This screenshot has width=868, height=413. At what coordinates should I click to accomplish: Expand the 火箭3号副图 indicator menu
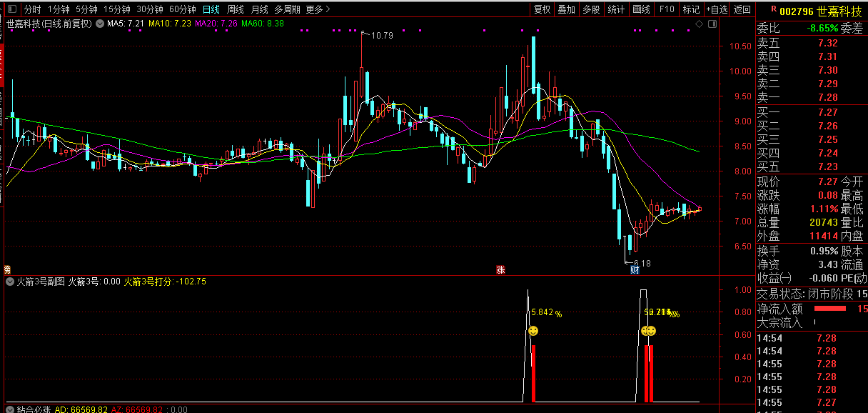pos(10,282)
